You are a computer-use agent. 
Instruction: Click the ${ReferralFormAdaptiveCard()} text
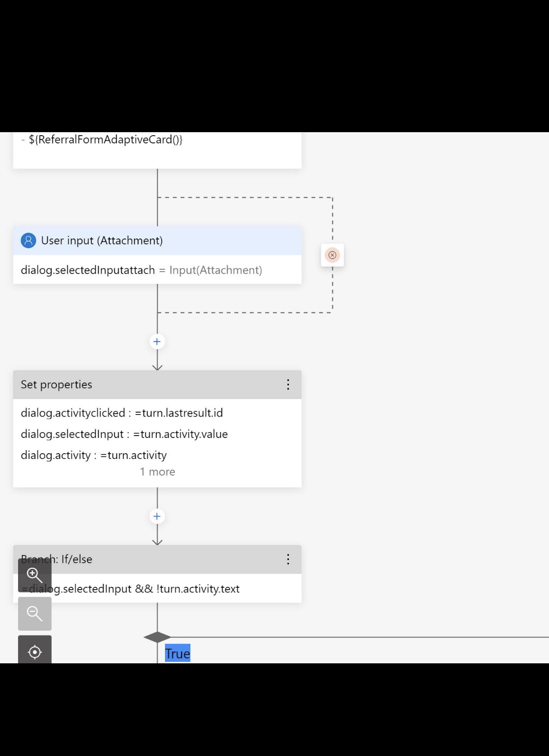coord(105,139)
